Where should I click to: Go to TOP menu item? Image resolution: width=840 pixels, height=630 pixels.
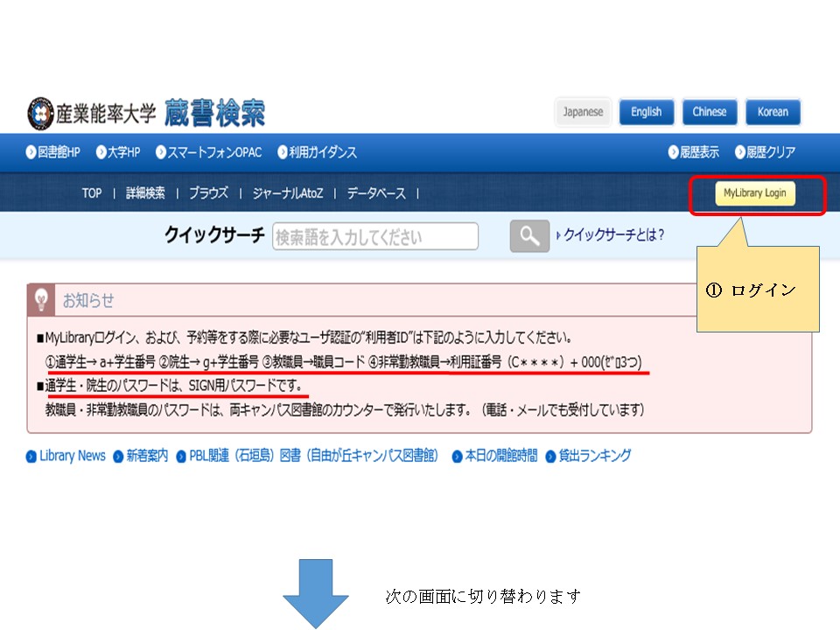tap(92, 192)
